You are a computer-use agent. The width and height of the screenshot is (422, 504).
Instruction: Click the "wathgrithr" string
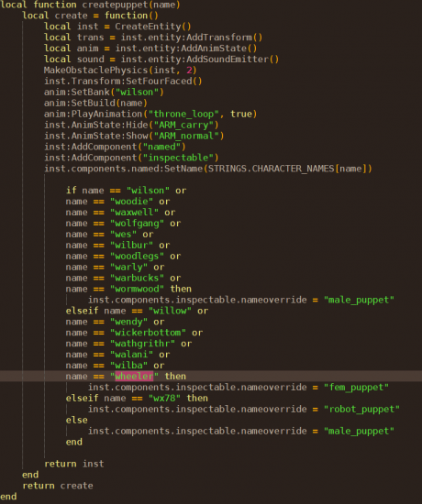[x=142, y=344]
